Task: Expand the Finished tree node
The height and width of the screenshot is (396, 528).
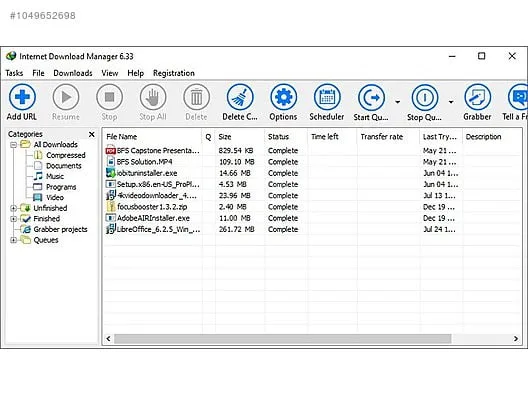Action: tap(13, 219)
